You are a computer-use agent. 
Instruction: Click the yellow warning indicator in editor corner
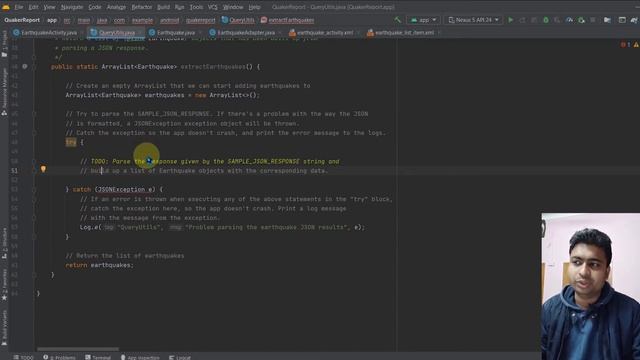[x=636, y=44]
